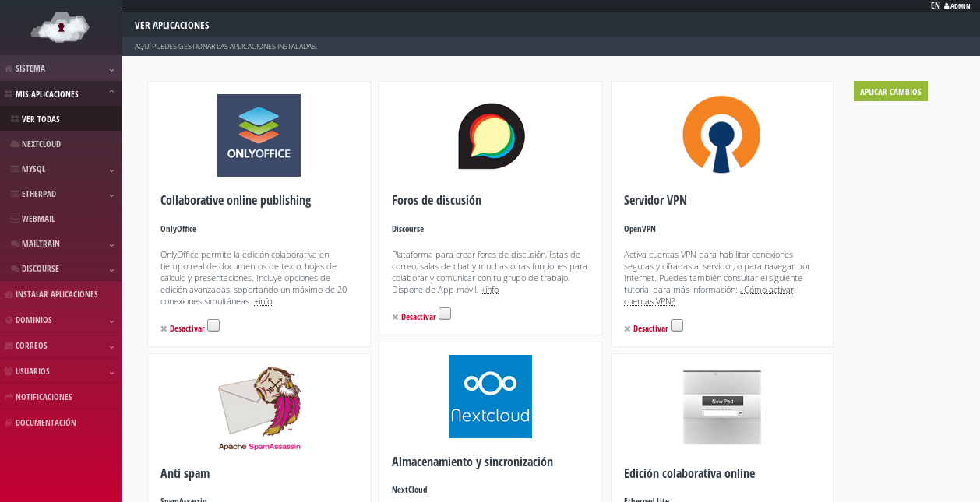Check the OpenVPN Desactivar checkbox
This screenshot has height=502, width=980.
click(x=677, y=325)
